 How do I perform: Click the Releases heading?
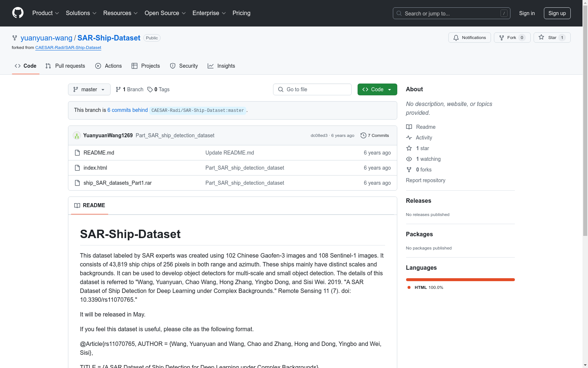(x=419, y=201)
